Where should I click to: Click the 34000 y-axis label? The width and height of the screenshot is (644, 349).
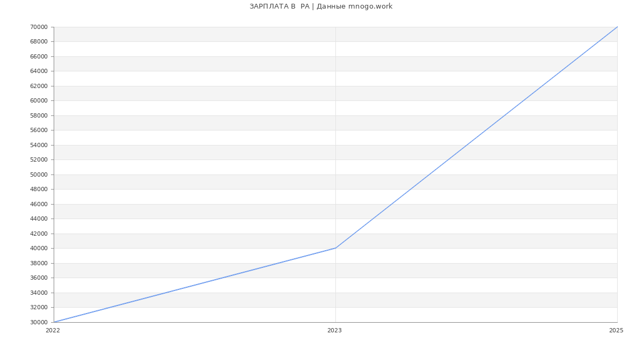[x=39, y=293]
